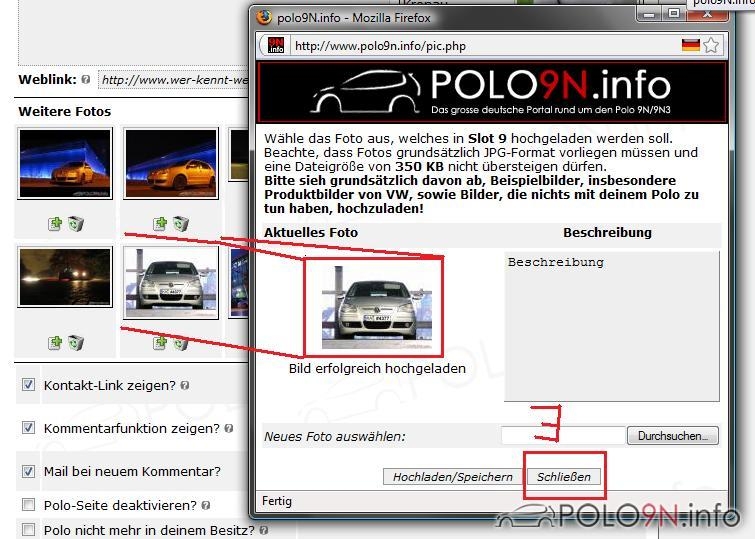This screenshot has height=539, width=755.
Task: Click upload icon under silver Polo thumbnail
Action: tap(160, 342)
